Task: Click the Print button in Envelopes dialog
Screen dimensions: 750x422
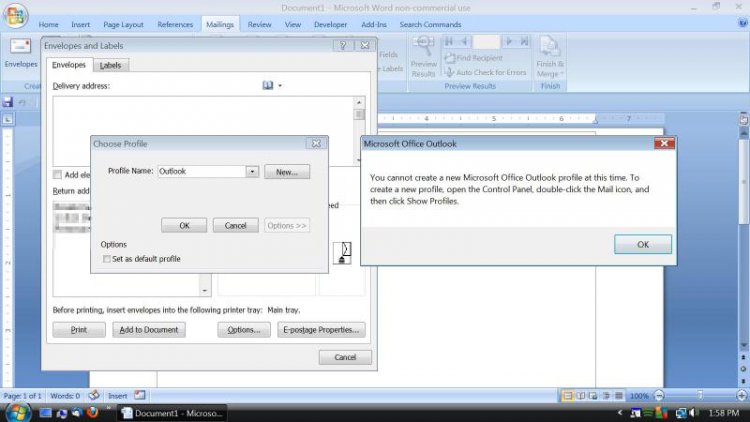Action: click(79, 330)
